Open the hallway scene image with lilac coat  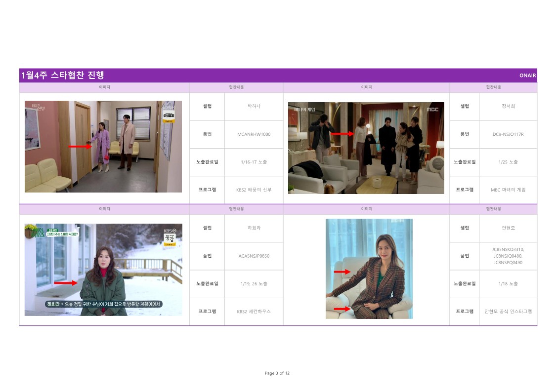[103, 147]
